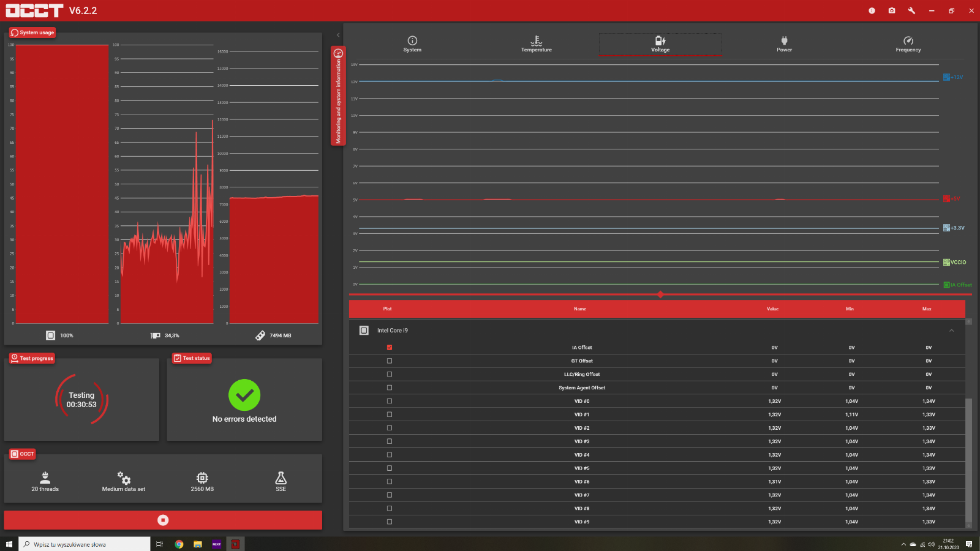
Task: Toggle the +3.3V legend entry
Action: coord(954,228)
